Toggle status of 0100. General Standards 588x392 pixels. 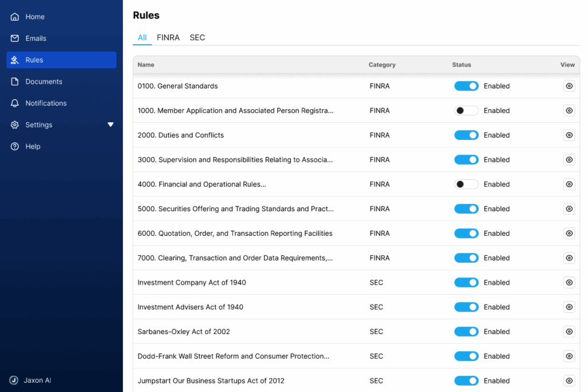coord(466,86)
